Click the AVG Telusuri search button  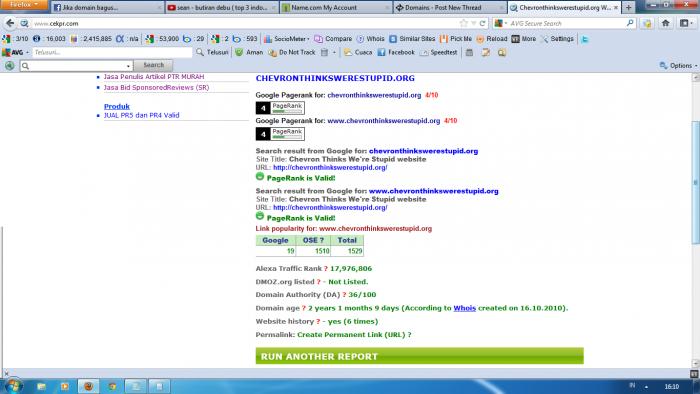[212, 52]
